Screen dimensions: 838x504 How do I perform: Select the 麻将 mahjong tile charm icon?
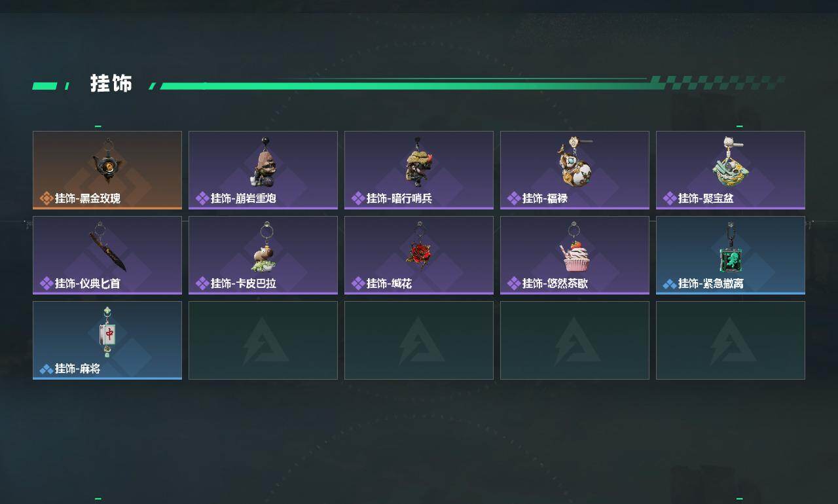click(x=108, y=332)
